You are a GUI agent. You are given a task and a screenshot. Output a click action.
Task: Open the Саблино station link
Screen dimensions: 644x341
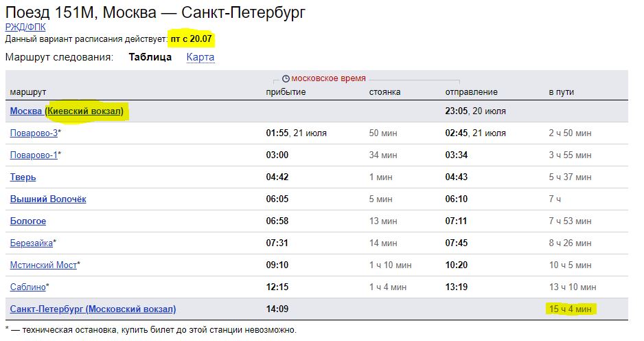tap(27, 287)
